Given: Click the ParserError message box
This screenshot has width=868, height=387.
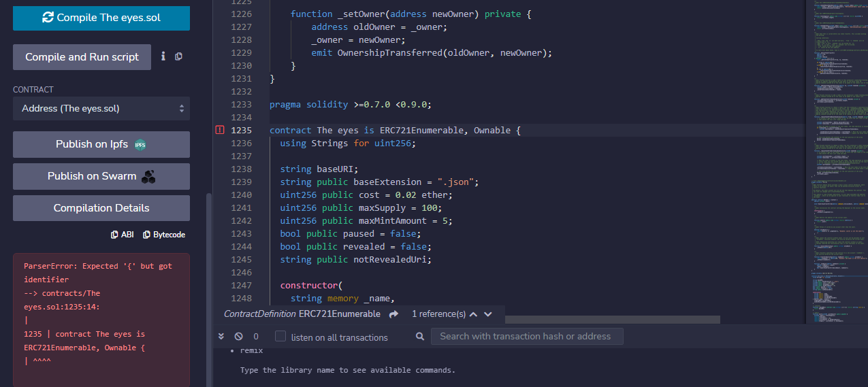Looking at the screenshot, I should [x=101, y=320].
